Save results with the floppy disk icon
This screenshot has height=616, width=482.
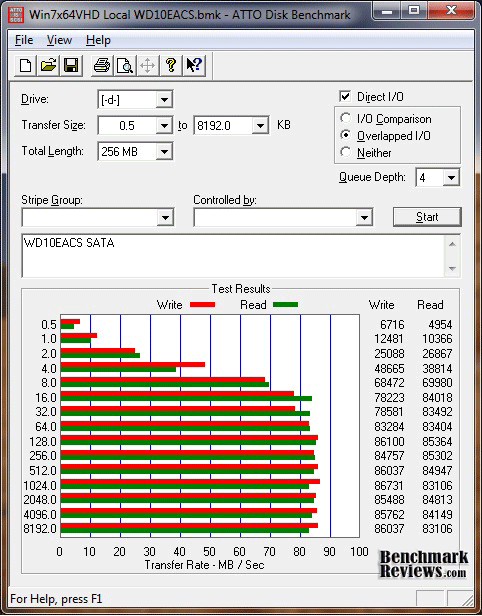(71, 65)
